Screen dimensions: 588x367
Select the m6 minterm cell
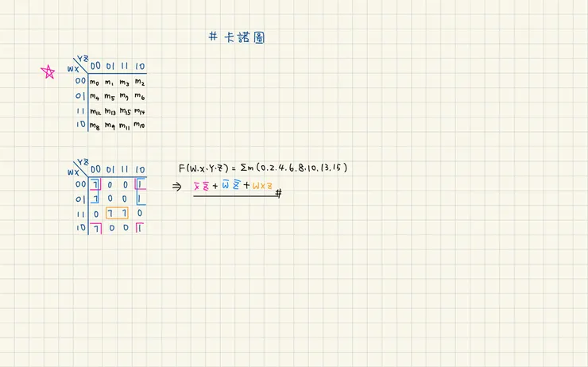(140, 97)
